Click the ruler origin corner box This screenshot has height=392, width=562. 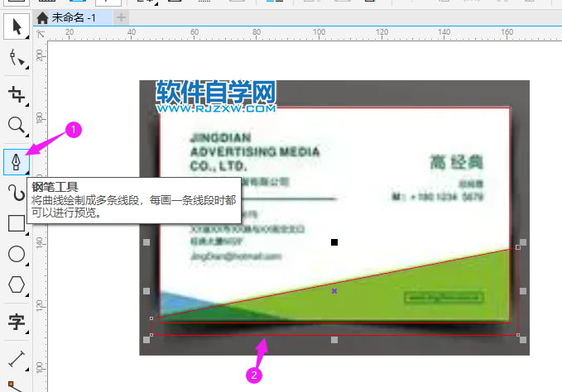click(x=41, y=34)
